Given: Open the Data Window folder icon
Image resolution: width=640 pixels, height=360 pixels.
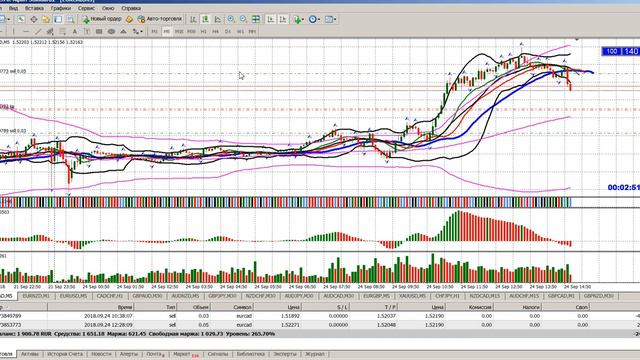Looking at the screenshot, I should coord(46,19).
